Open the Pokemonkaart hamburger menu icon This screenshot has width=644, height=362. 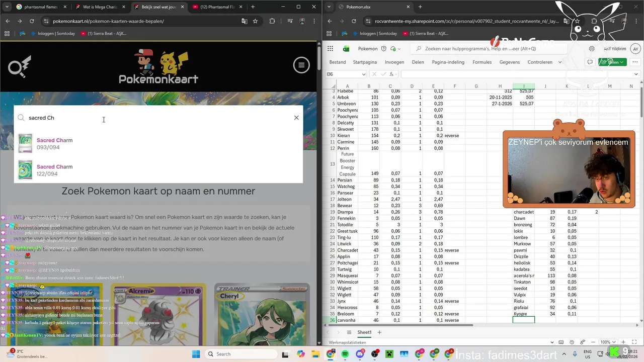pyautogui.click(x=301, y=65)
